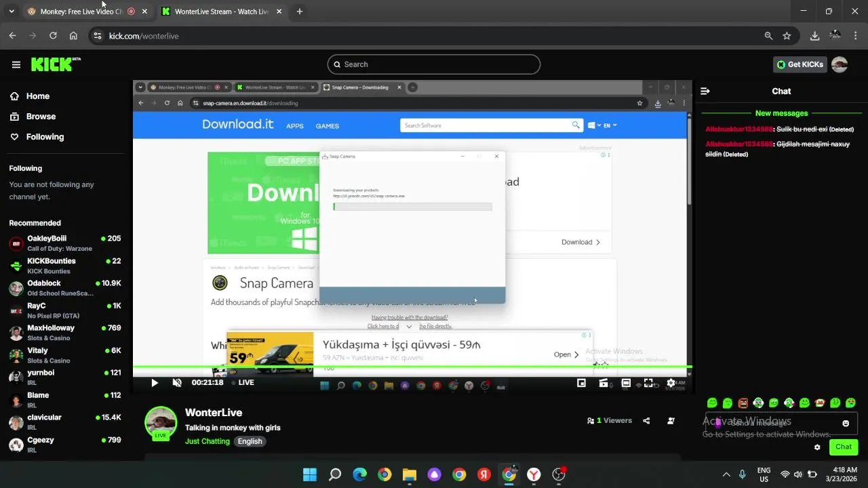Open ENG US language switcher

(764, 474)
